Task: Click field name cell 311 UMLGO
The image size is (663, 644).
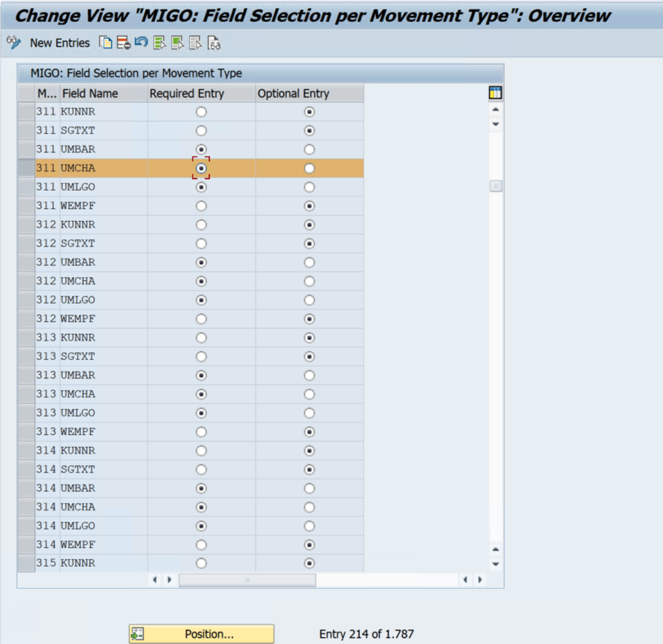Action: (103, 187)
